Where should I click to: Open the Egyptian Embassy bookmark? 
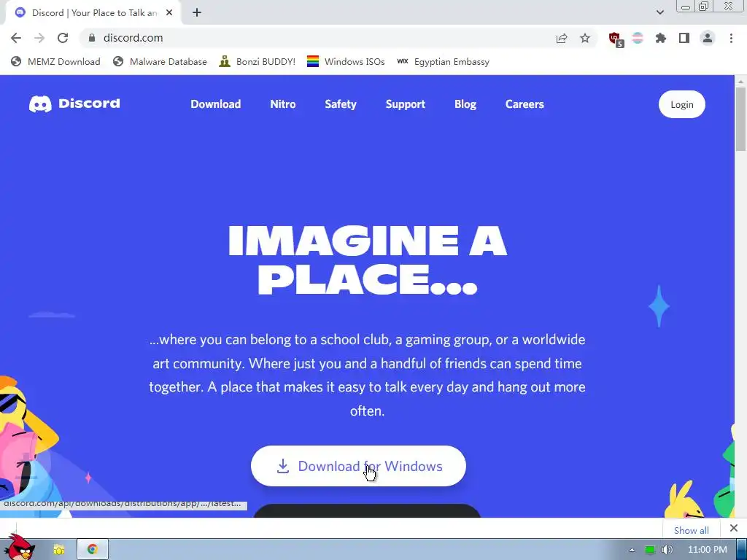[x=443, y=61]
